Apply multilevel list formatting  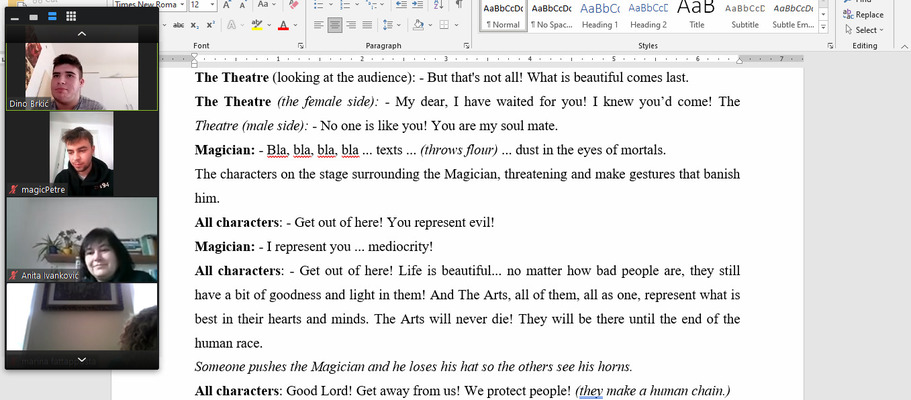(x=372, y=4)
